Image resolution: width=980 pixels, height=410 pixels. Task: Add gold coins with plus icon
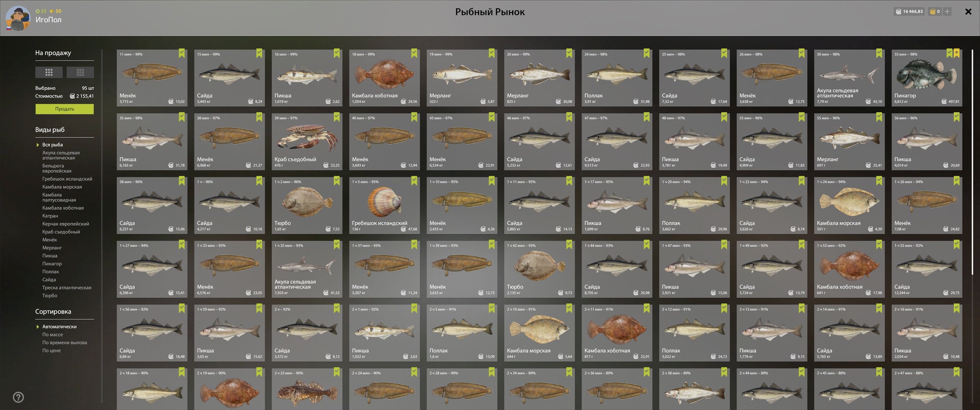point(947,11)
